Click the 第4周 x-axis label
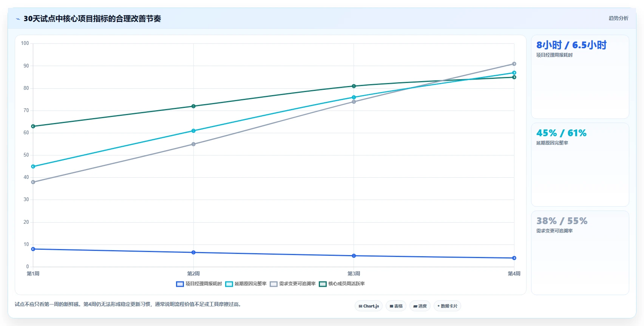The height and width of the screenshot is (326, 644). (514, 274)
